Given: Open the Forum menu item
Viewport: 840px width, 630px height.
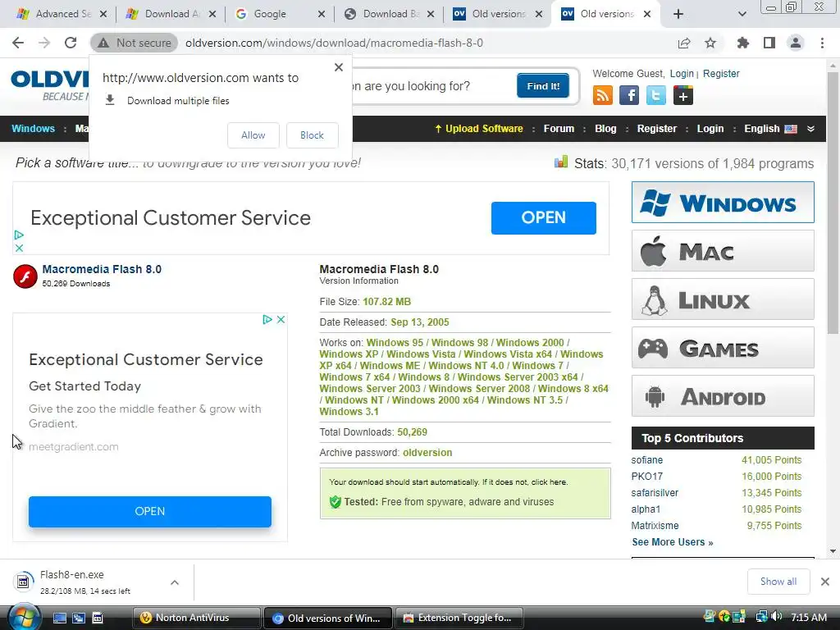Looking at the screenshot, I should [559, 129].
